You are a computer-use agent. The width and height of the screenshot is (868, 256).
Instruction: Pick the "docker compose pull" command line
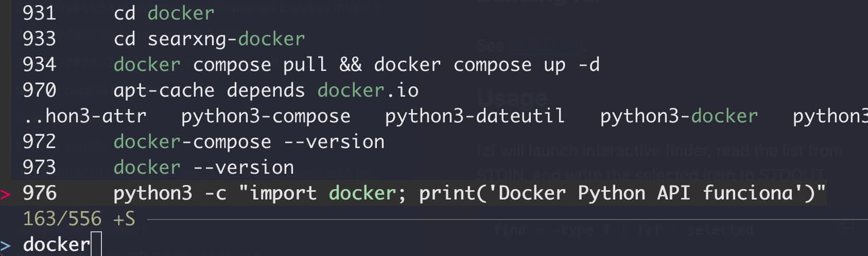pyautogui.click(x=356, y=65)
